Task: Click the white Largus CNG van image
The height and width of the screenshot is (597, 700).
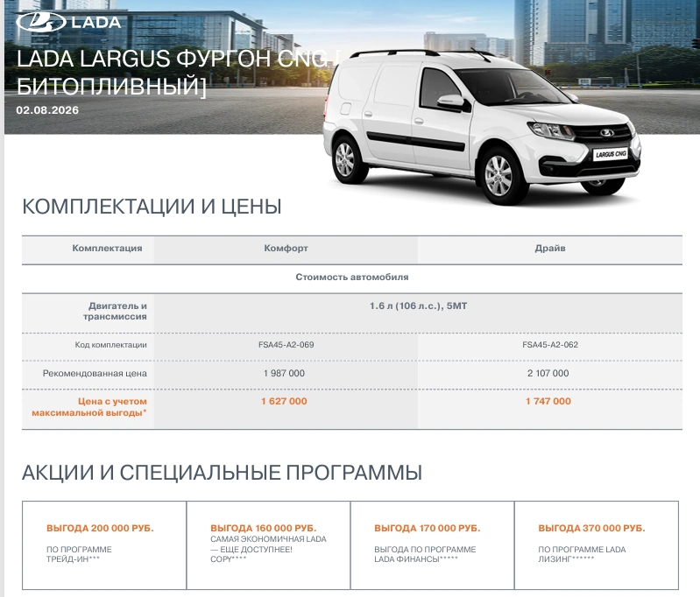Action: point(482,127)
